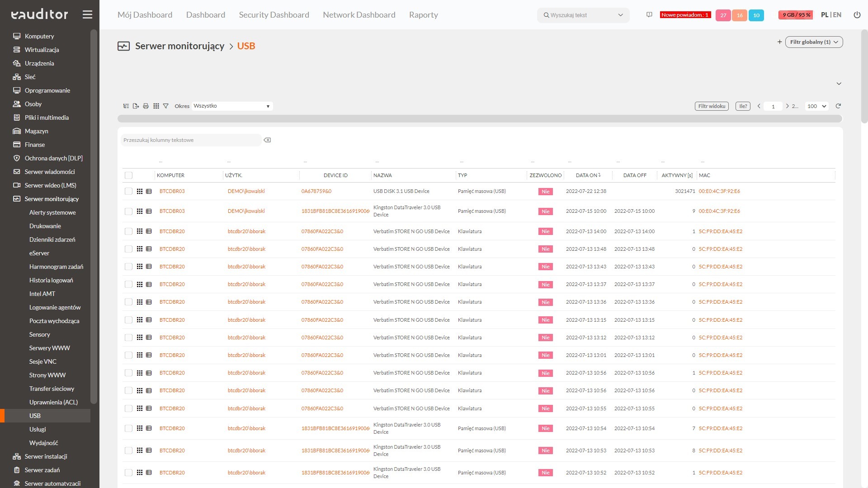This screenshot has width=868, height=488.
Task: Go to the previous results page
Action: (759, 106)
